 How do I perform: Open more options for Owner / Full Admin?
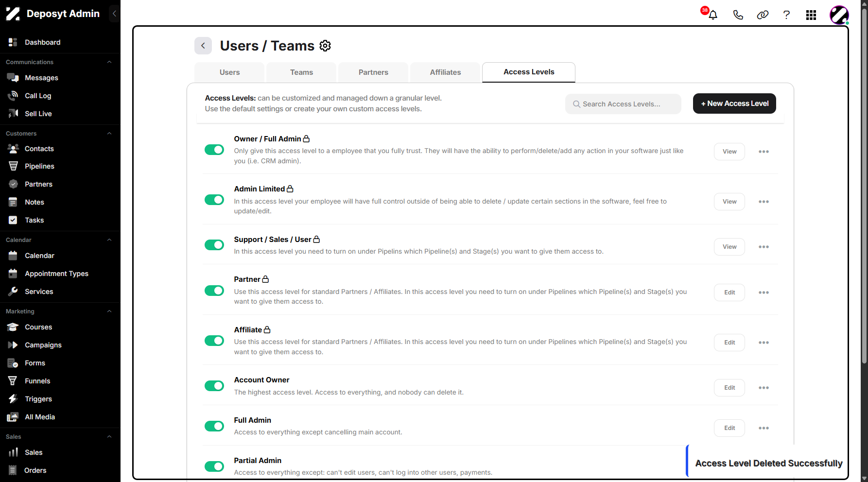(764, 152)
